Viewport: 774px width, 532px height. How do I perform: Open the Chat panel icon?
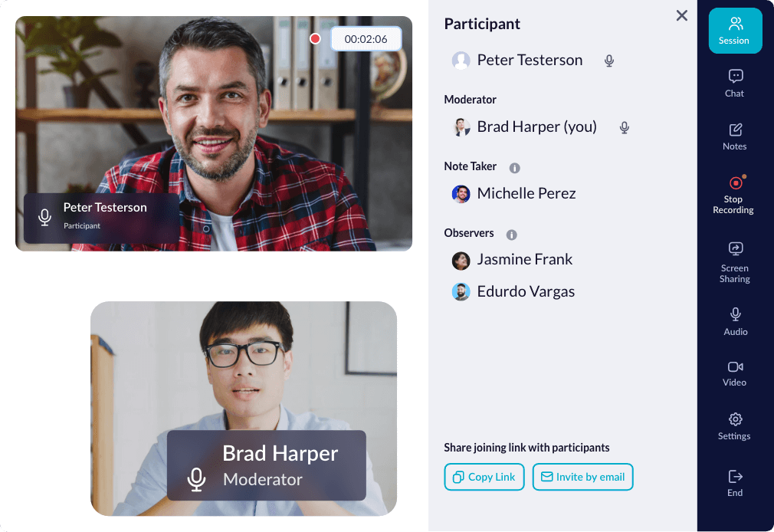(735, 83)
